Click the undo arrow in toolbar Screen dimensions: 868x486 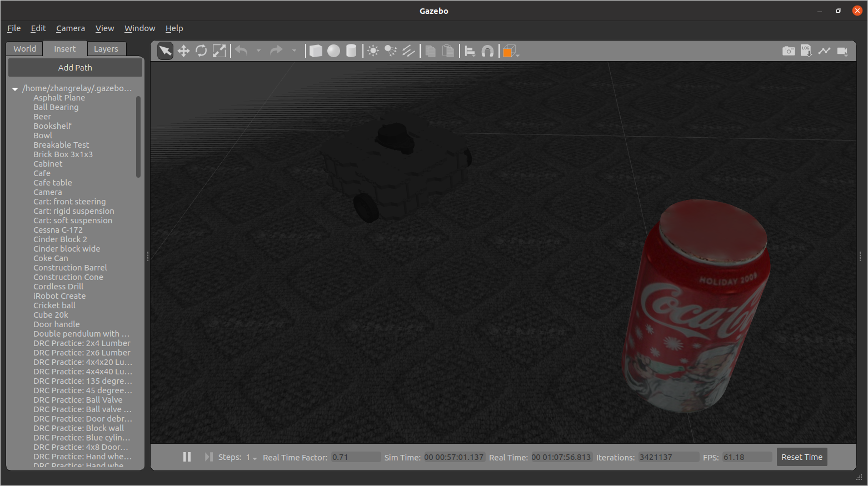tap(241, 51)
